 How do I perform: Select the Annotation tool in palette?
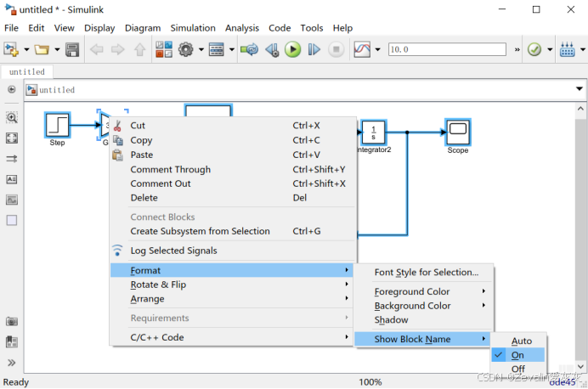[12, 179]
